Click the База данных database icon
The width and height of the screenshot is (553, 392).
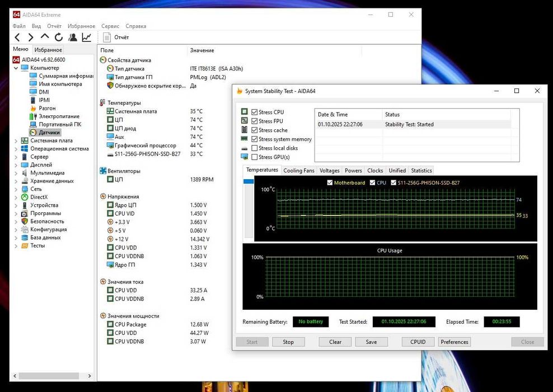pos(25,237)
